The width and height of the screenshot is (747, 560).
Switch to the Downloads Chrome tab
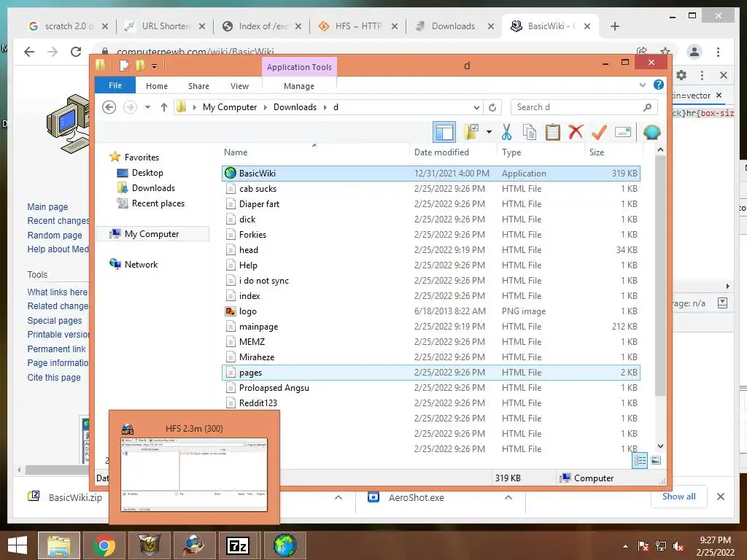[x=453, y=26]
